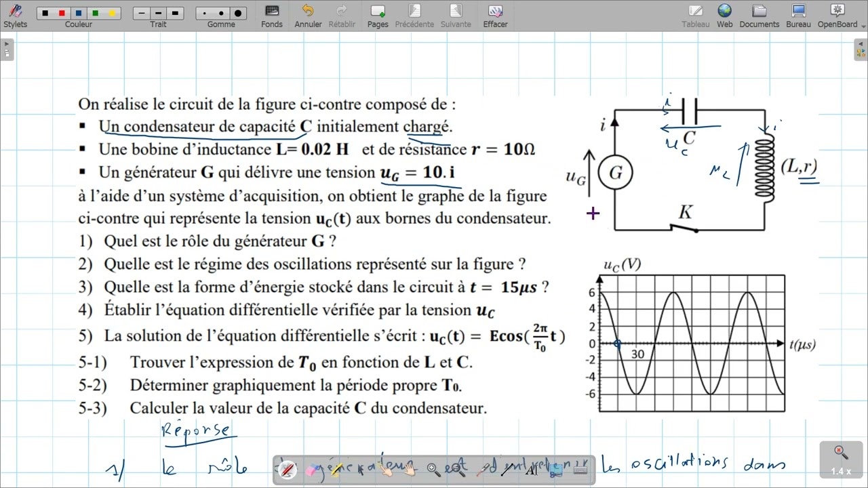This screenshot has width=868, height=488.
Task: Open the OpenBoard menu
Action: 837,16
